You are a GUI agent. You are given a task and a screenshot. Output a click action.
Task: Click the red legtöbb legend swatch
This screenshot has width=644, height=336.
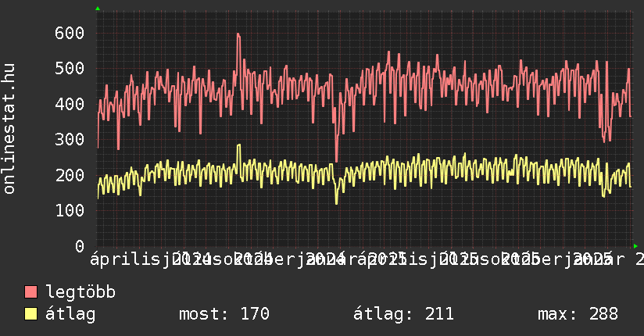pyautogui.click(x=31, y=293)
